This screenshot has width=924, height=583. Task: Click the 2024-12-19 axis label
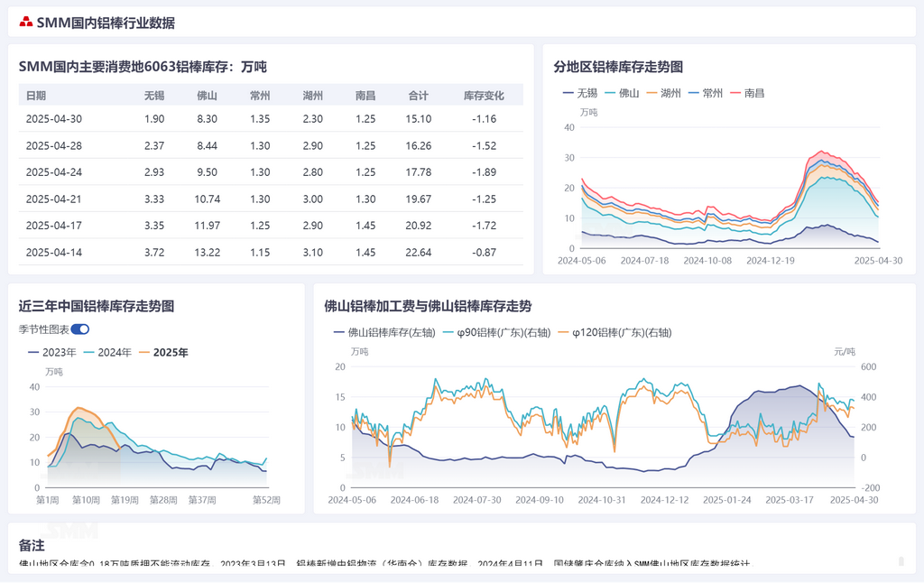pyautogui.click(x=771, y=261)
